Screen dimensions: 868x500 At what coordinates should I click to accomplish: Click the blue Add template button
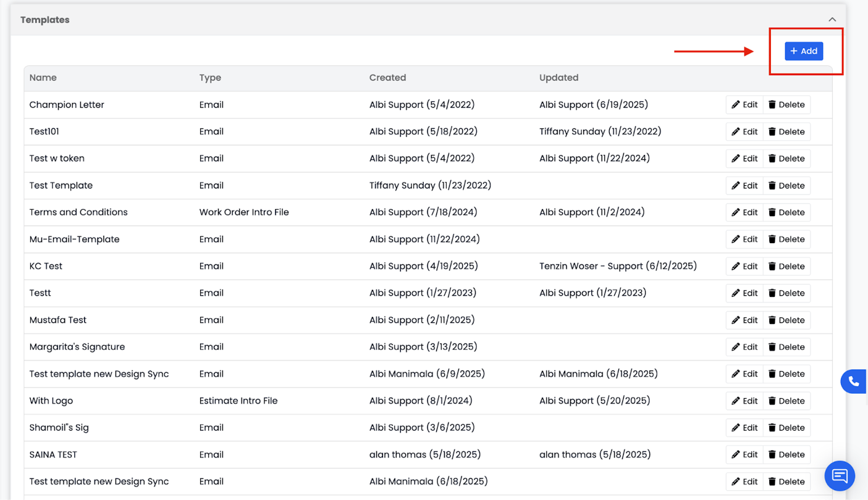(x=804, y=51)
